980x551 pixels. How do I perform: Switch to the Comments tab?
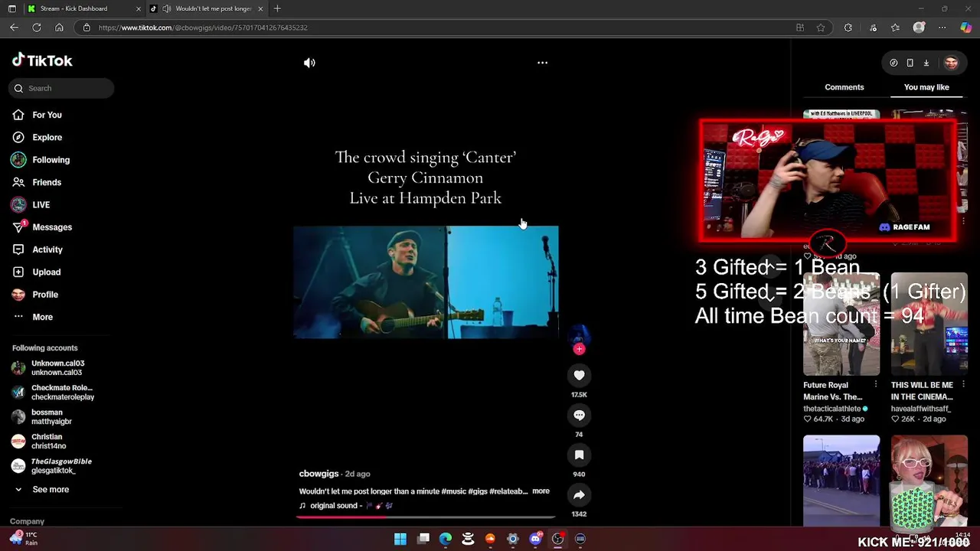coord(844,87)
